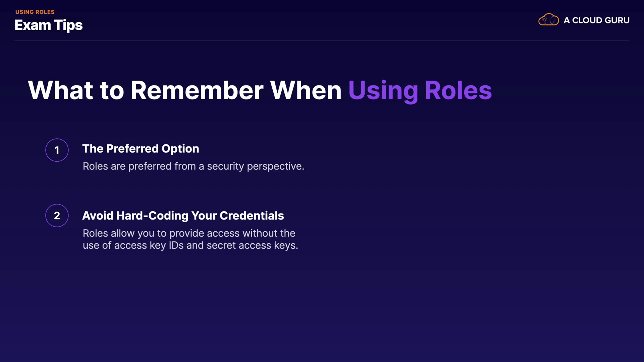The height and width of the screenshot is (362, 644).
Task: Select "Avoid Hard-Coding Your Credentials" tip heading
Action: click(x=183, y=216)
